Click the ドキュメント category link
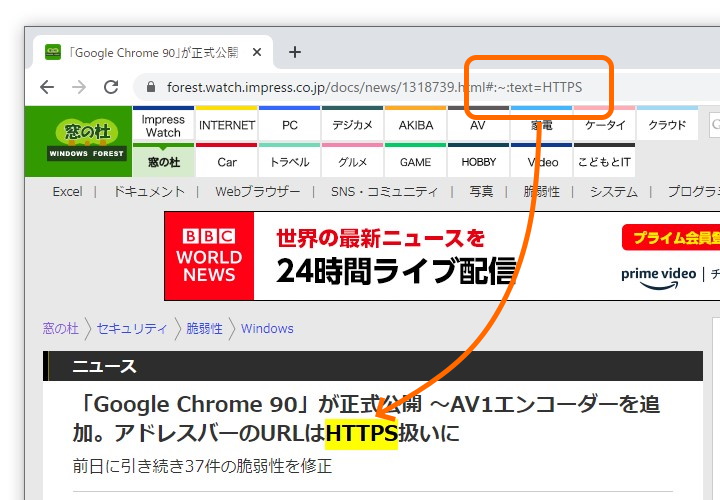720x500 pixels. [149, 191]
